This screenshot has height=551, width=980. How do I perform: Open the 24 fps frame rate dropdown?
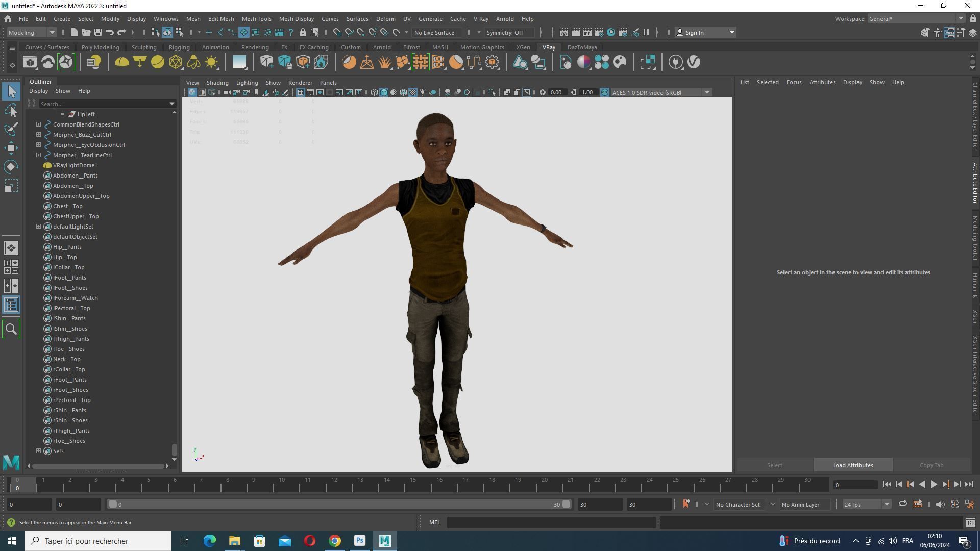point(867,504)
